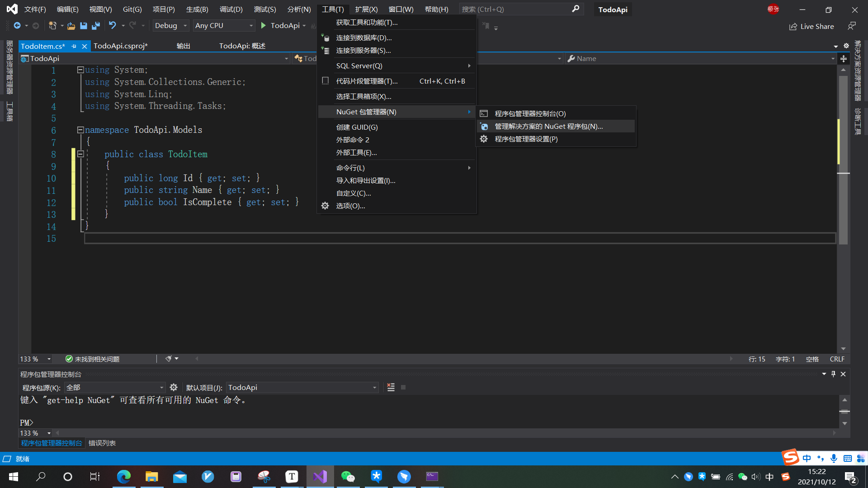Select 管理解决方案的 NuGet 程序包 menu item
Image resolution: width=868 pixels, height=488 pixels.
(548, 126)
